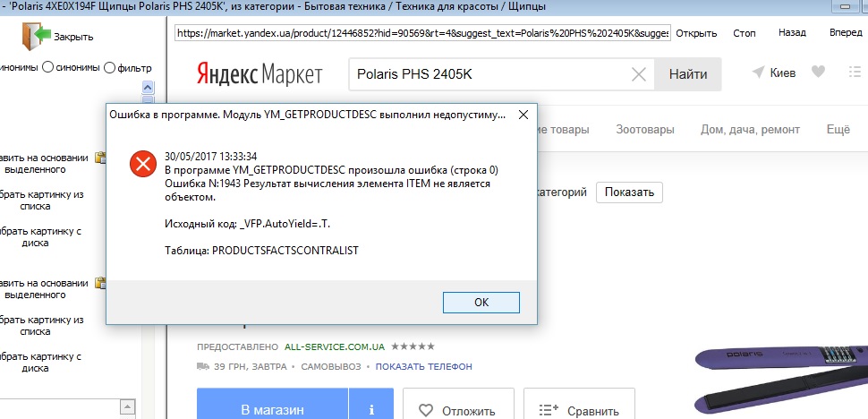Click the Найти search button
This screenshot has height=419, width=868.
688,74
